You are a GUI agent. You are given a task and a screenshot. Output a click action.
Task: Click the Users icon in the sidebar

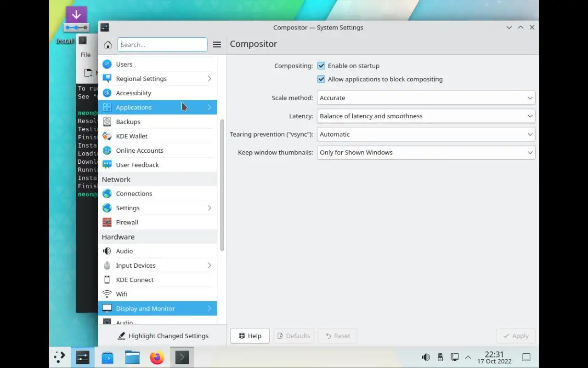click(107, 64)
